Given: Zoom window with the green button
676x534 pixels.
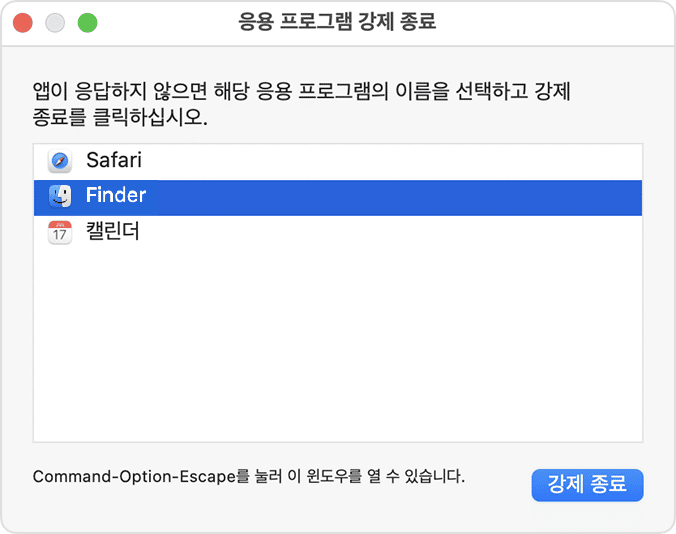Looking at the screenshot, I should (87, 22).
